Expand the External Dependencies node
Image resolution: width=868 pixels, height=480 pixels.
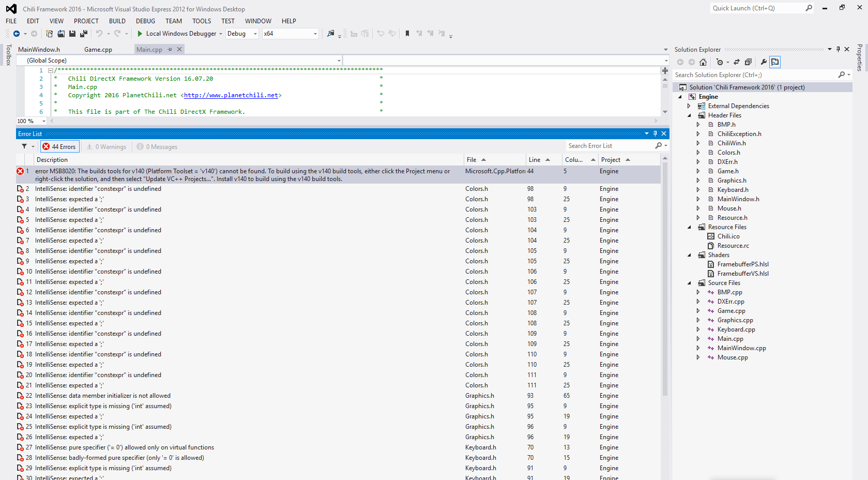(x=689, y=106)
